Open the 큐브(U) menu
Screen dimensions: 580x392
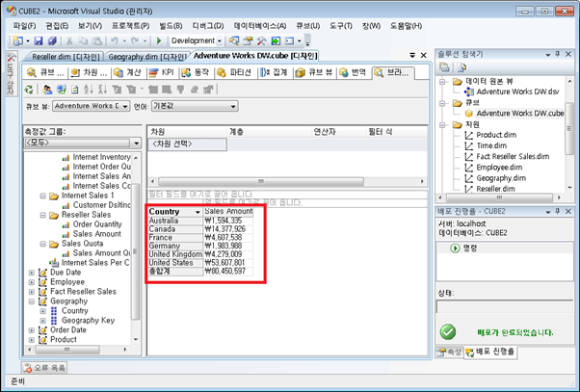click(307, 26)
